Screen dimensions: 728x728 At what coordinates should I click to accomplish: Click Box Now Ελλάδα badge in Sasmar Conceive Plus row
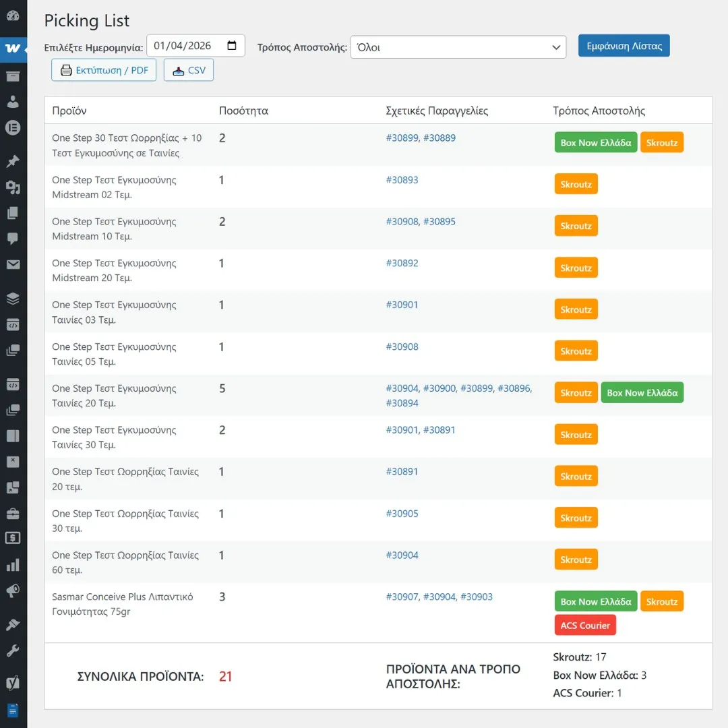coord(596,602)
